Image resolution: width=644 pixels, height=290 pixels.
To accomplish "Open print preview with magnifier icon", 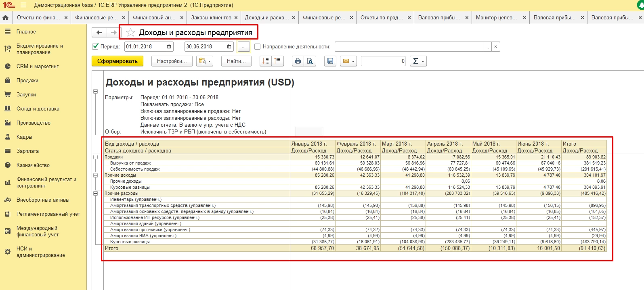I will (310, 61).
